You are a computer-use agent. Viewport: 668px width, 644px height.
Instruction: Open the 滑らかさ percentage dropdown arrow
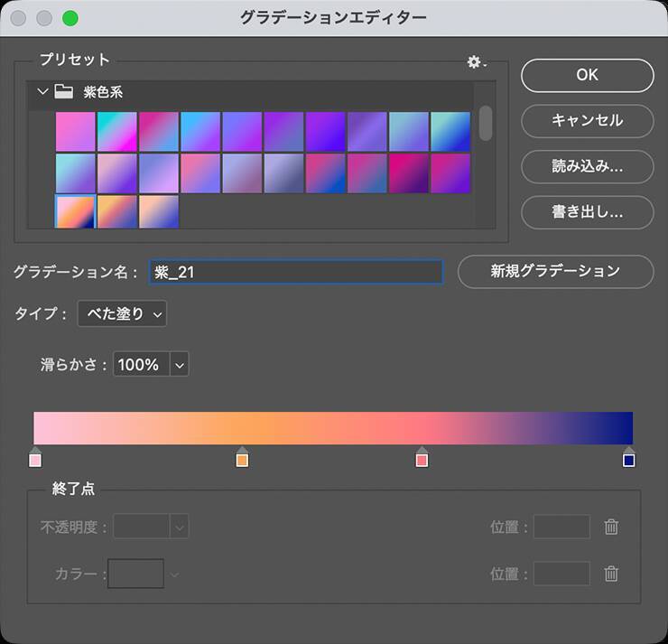180,364
